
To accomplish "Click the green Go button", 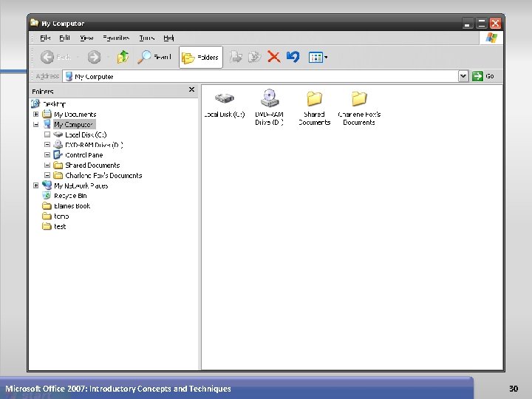I will [x=483, y=76].
